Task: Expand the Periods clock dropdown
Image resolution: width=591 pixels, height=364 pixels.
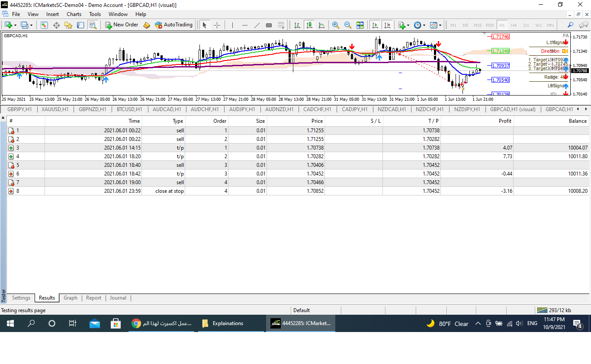Action: (x=424, y=25)
